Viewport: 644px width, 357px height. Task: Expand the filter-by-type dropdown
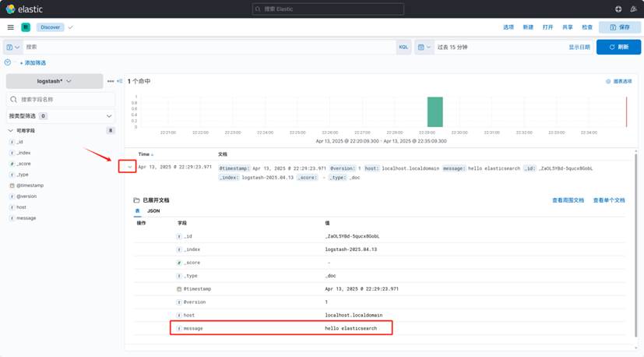pos(61,116)
